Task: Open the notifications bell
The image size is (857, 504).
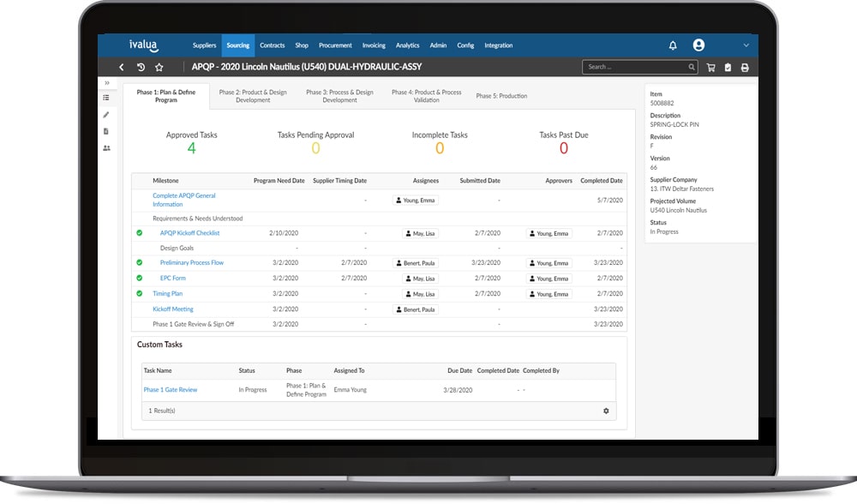Action: [673, 45]
